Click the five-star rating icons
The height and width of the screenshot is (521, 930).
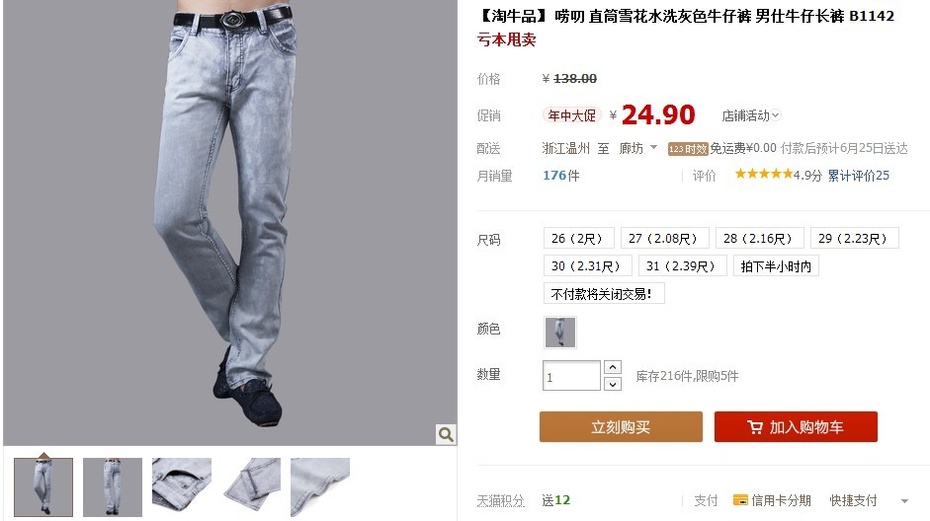tap(763, 174)
